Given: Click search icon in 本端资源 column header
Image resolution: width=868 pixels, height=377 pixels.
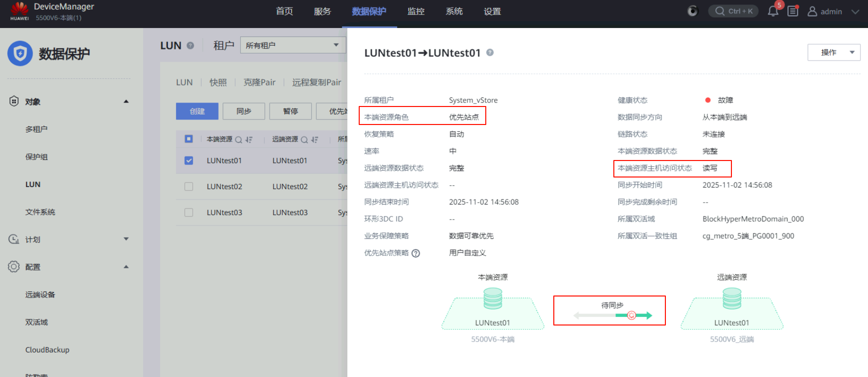Looking at the screenshot, I should 239,140.
